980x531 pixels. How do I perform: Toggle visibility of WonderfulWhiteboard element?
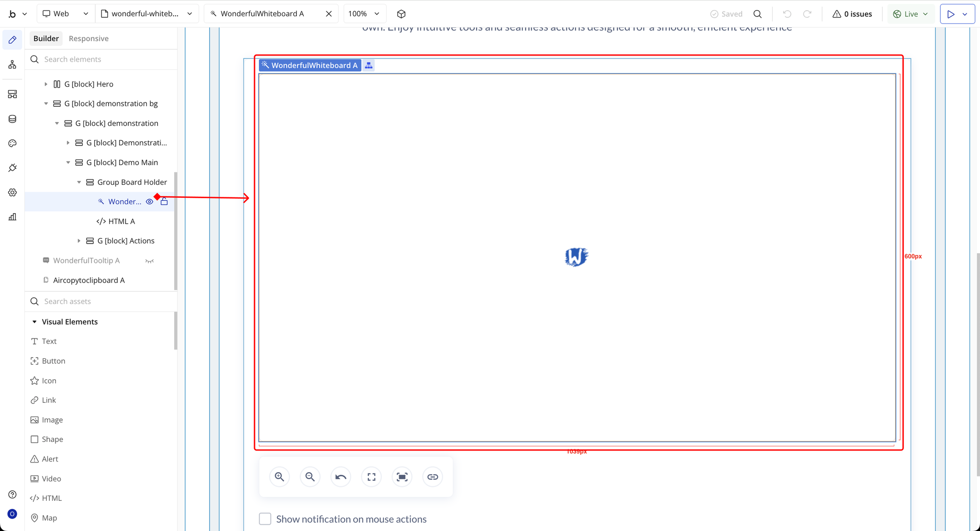150,202
